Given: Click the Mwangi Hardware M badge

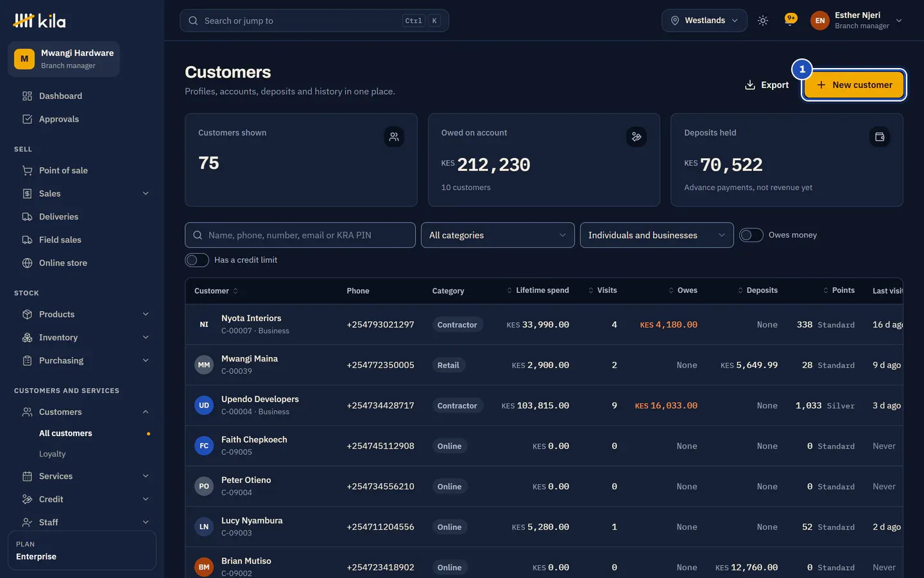Looking at the screenshot, I should [x=24, y=58].
